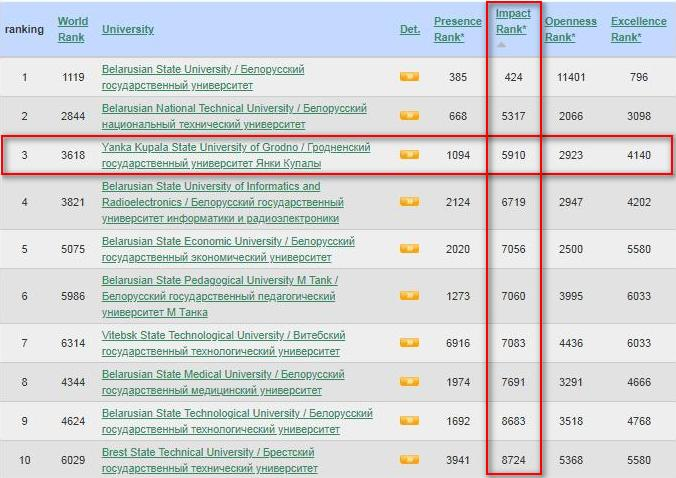676x478 pixels.
Task: Select impact rank value 424
Action: point(513,77)
